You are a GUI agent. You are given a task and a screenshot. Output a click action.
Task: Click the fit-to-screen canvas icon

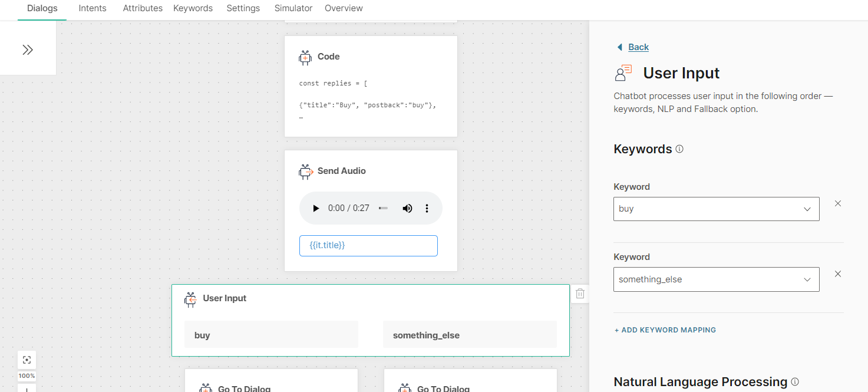tap(27, 360)
